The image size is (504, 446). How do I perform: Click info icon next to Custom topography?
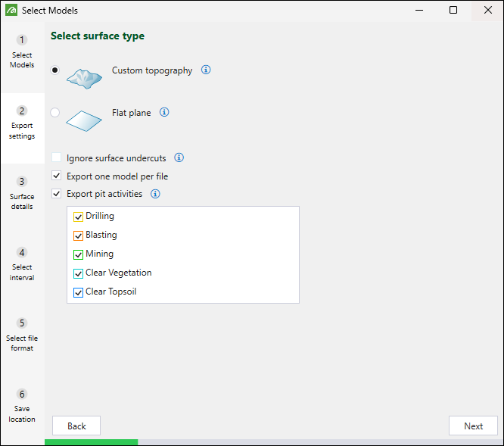[x=206, y=70]
